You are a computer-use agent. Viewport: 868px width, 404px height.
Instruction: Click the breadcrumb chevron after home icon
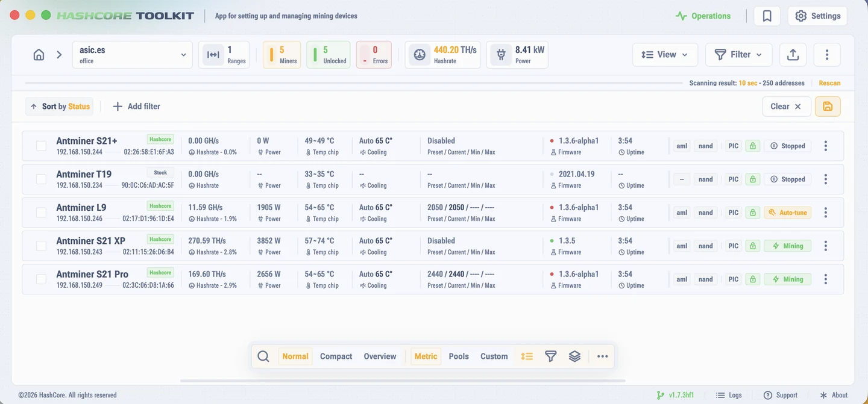(x=59, y=55)
